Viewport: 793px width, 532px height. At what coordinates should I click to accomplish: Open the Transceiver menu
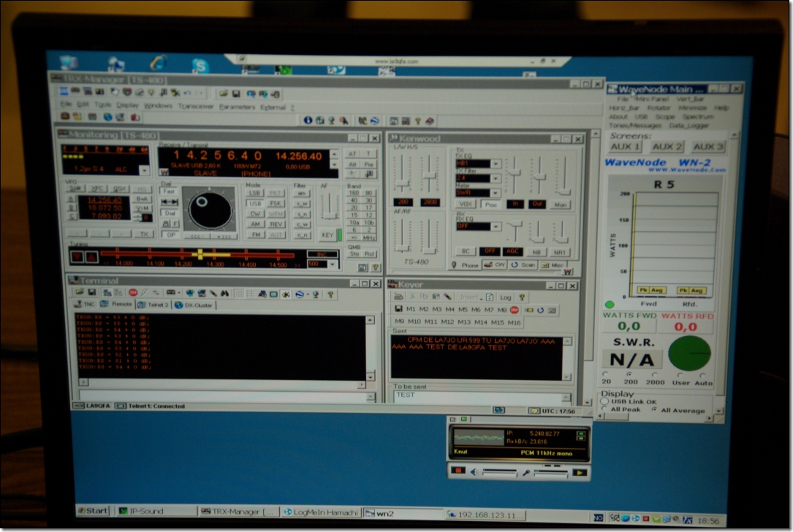(196, 106)
